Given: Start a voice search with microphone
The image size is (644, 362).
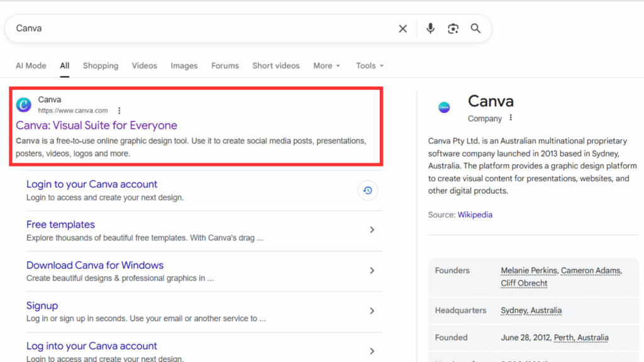Looking at the screenshot, I should [431, 29].
